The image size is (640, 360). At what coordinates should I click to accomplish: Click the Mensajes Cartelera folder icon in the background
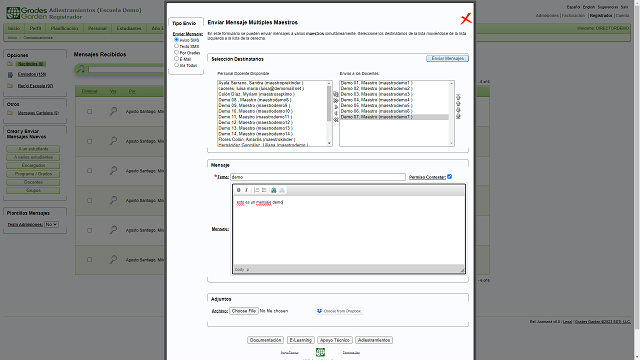(x=10, y=113)
